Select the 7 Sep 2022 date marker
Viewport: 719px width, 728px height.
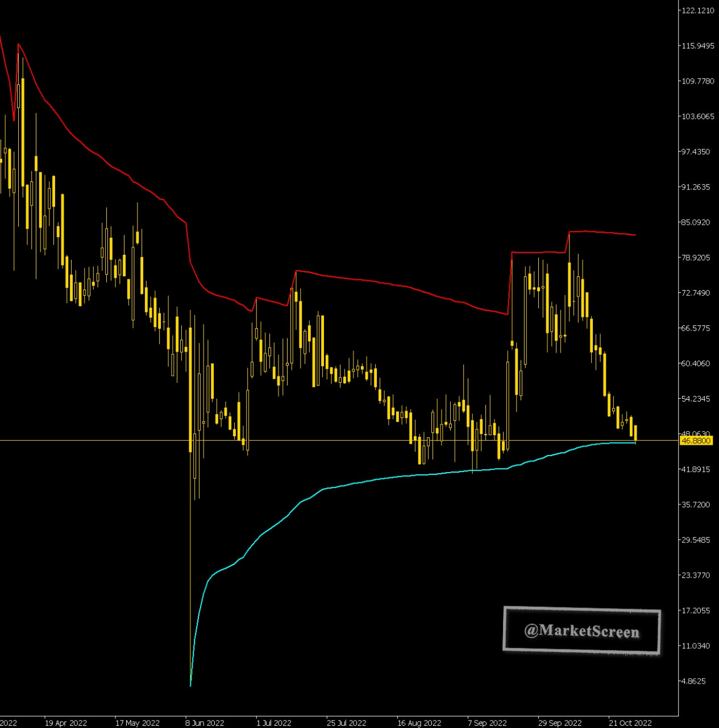487,723
